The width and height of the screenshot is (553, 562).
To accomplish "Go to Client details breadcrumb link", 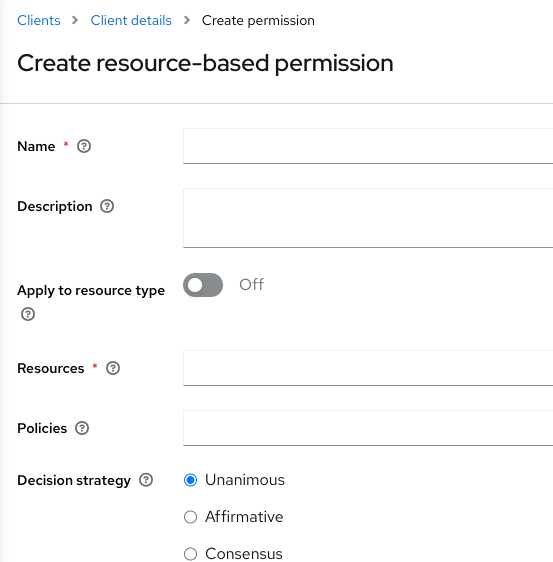I will coord(131,20).
